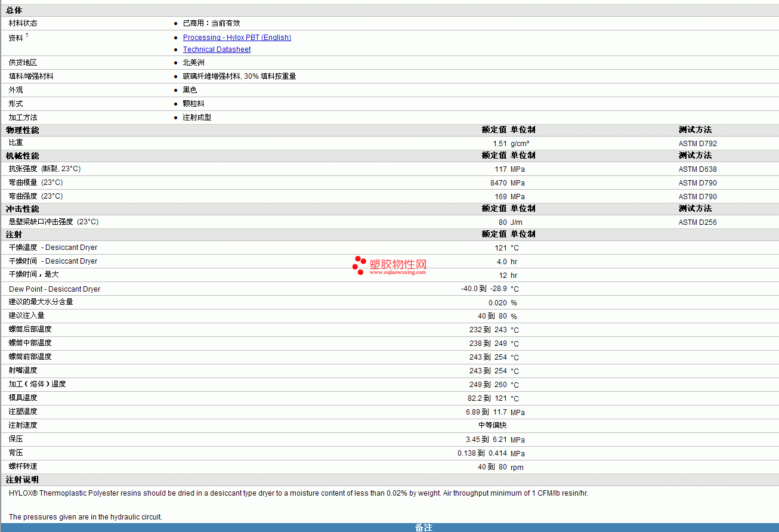Click the 机械性能 section header
Viewport: 779px width, 532px height.
(x=23, y=156)
